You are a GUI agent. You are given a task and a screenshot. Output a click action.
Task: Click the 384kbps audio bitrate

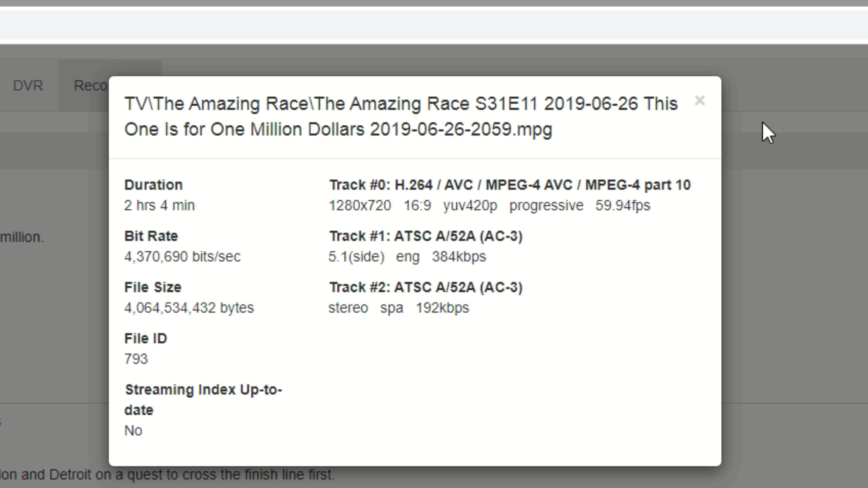459,257
